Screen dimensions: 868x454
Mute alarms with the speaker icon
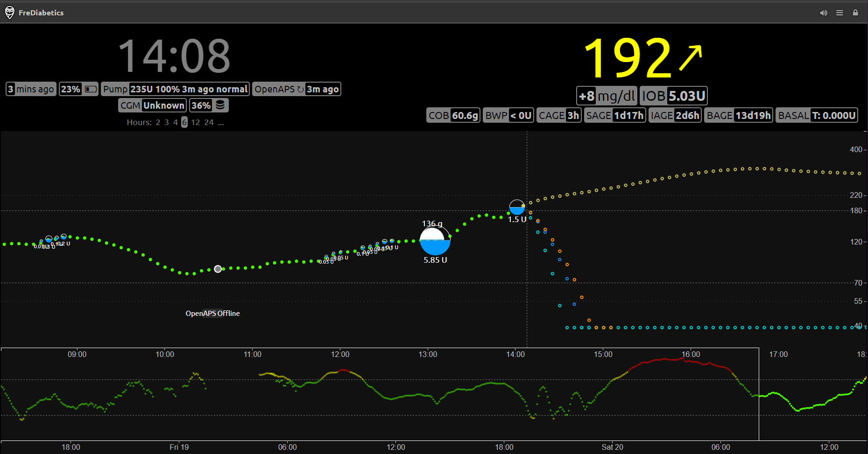click(x=823, y=13)
